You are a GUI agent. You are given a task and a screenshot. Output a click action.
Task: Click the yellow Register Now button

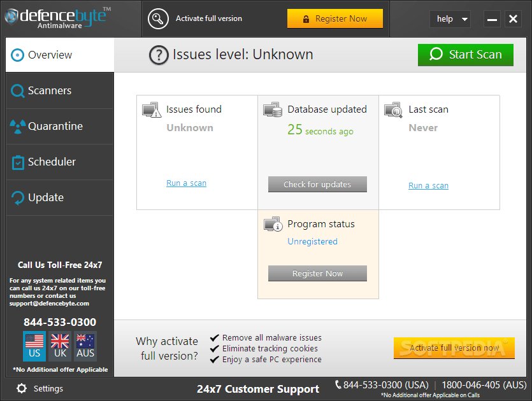click(x=335, y=18)
